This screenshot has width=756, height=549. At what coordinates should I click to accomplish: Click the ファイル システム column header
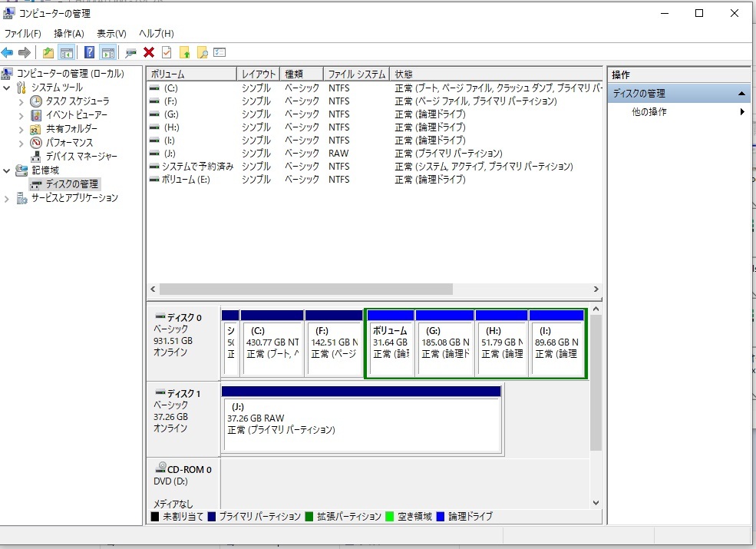[356, 74]
